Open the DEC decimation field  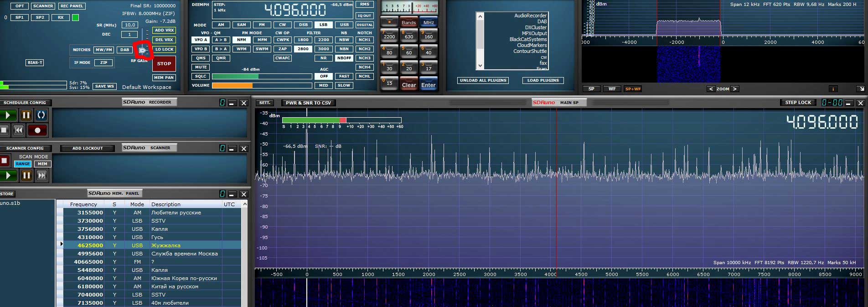(130, 34)
